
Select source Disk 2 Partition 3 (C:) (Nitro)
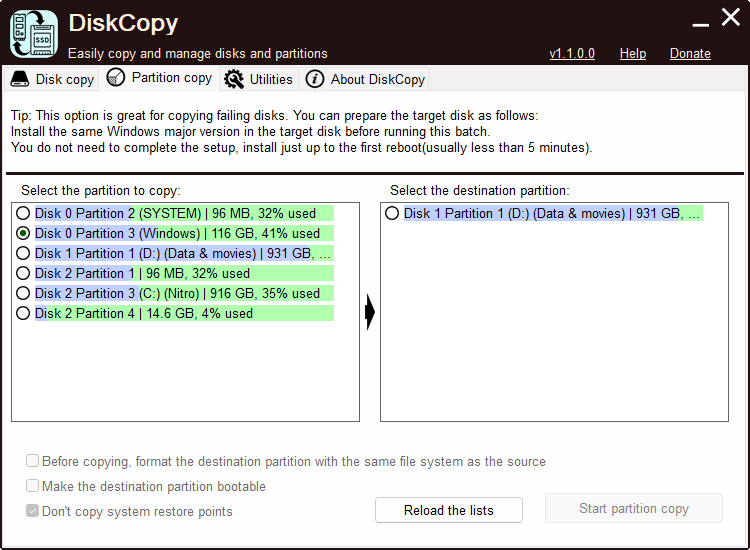[175, 293]
